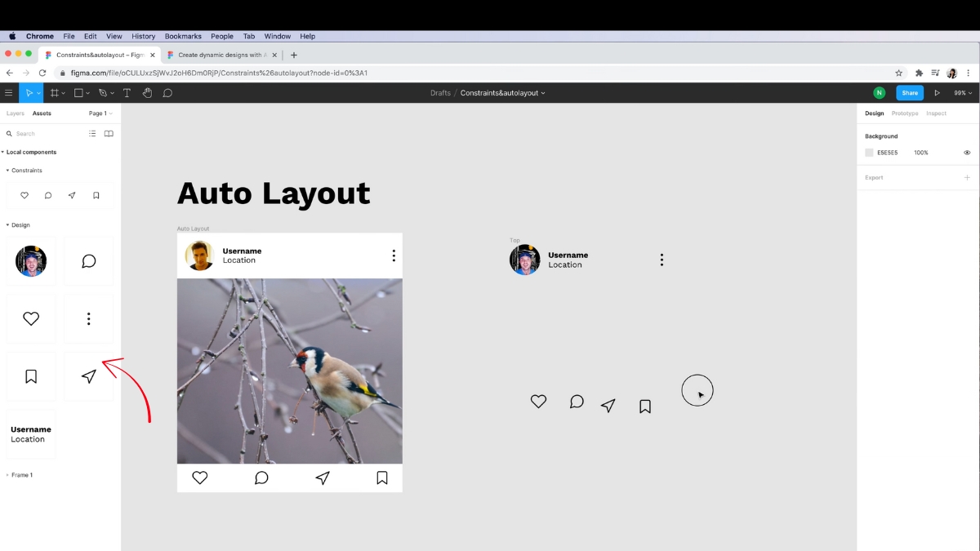Click the Share button
980x551 pixels.
click(x=910, y=93)
